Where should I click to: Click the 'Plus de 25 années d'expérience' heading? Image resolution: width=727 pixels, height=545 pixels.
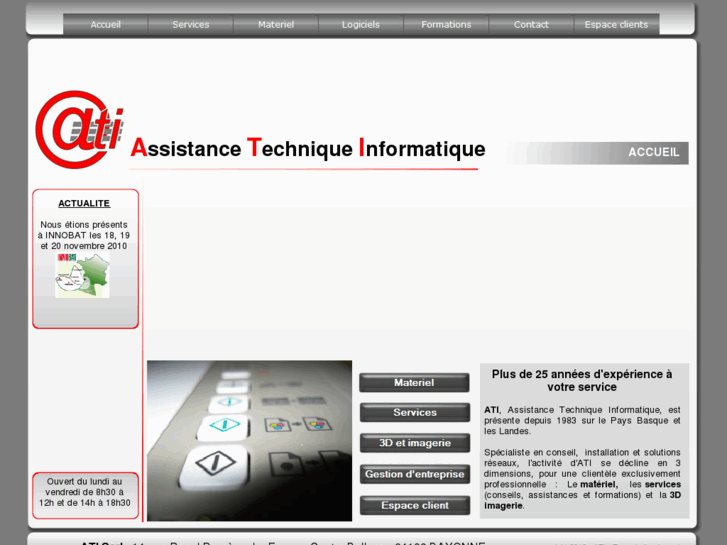[x=582, y=380]
